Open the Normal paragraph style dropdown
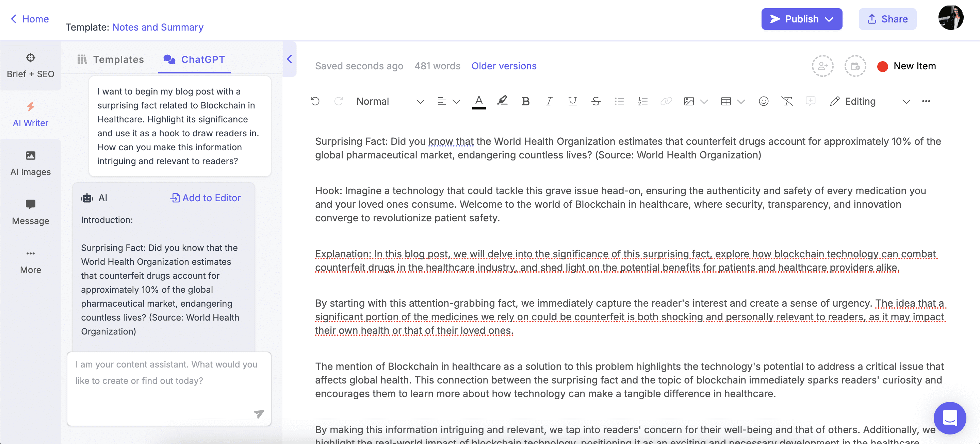This screenshot has width=980, height=444. click(390, 101)
